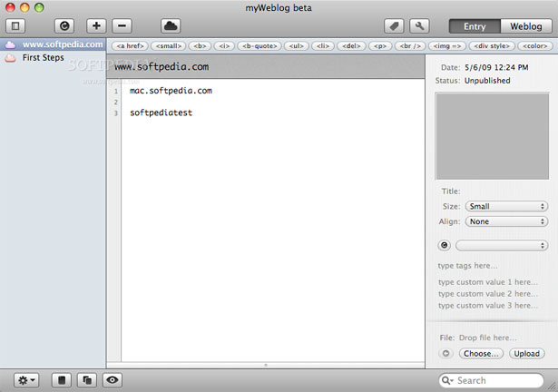Insert a <b> bold tag

click(200, 46)
